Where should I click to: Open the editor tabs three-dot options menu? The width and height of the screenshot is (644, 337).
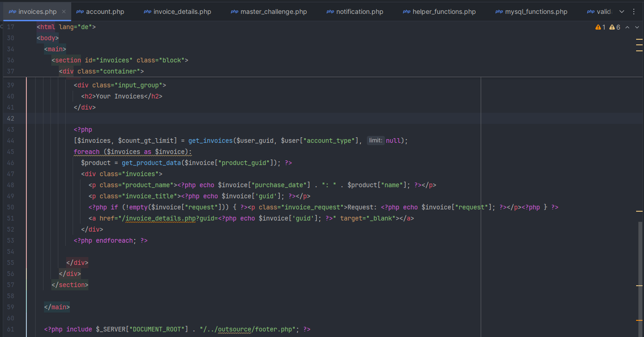click(x=634, y=12)
